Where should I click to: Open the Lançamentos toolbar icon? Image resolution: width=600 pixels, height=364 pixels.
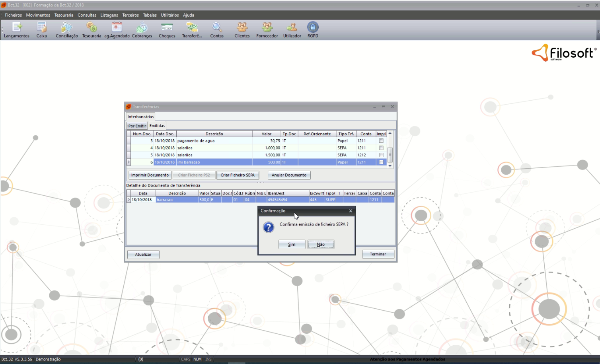pyautogui.click(x=17, y=27)
